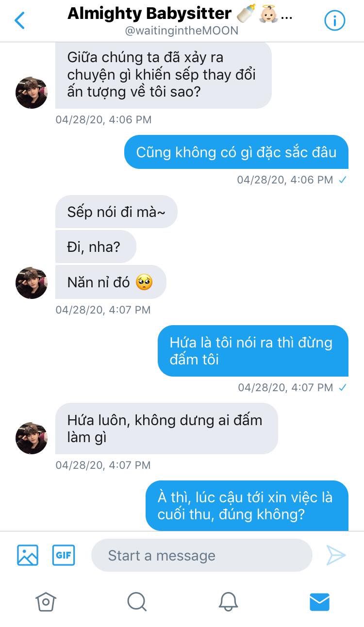Open Notifications bell tab
Viewport: 364px width, 627px height.
[228, 602]
